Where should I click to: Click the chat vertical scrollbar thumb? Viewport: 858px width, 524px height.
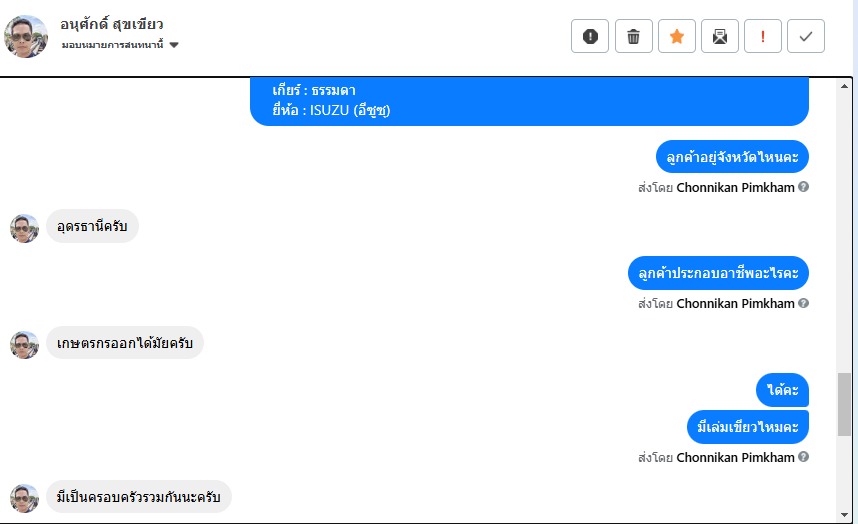[845, 403]
